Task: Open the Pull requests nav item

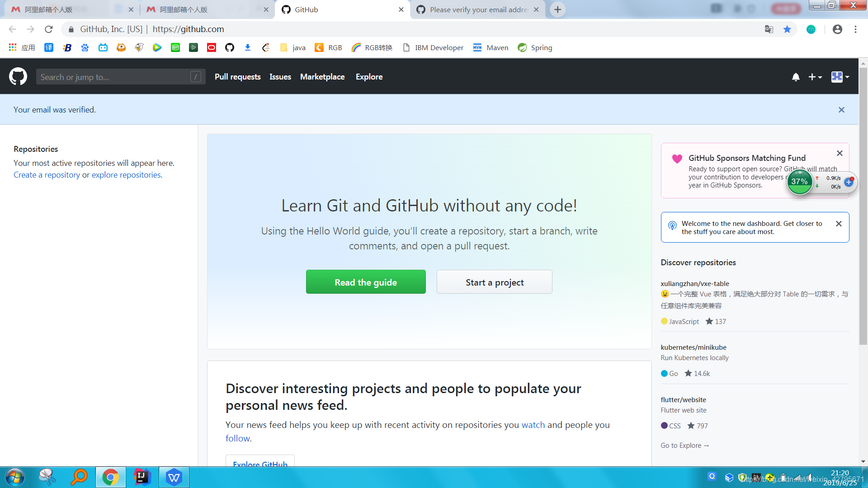Action: pyautogui.click(x=237, y=77)
